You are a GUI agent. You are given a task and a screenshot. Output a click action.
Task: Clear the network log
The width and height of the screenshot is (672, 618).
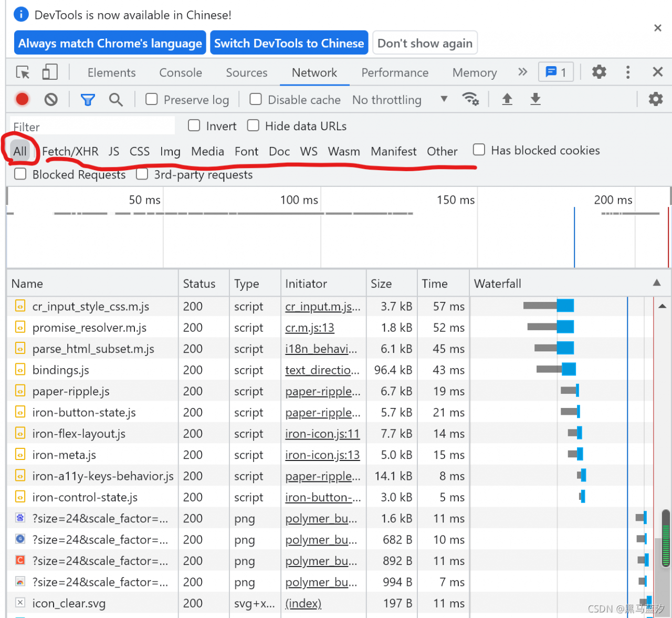coord(51,99)
